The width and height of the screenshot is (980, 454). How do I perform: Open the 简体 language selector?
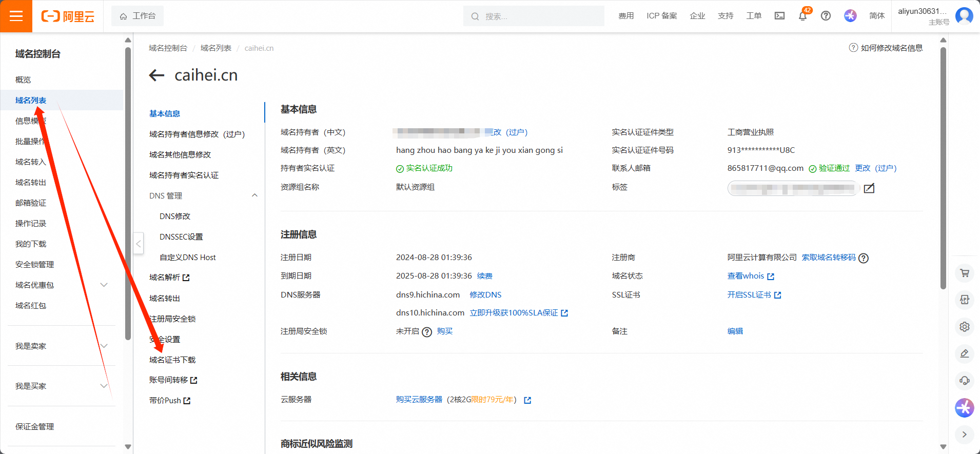pyautogui.click(x=877, y=16)
